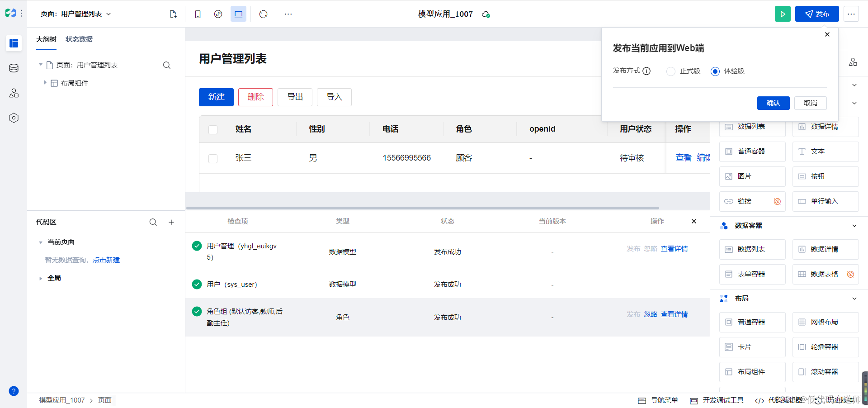Screen dimensions: 868x408
Task: Collapse the 数据容器 component group
Action: (854, 226)
